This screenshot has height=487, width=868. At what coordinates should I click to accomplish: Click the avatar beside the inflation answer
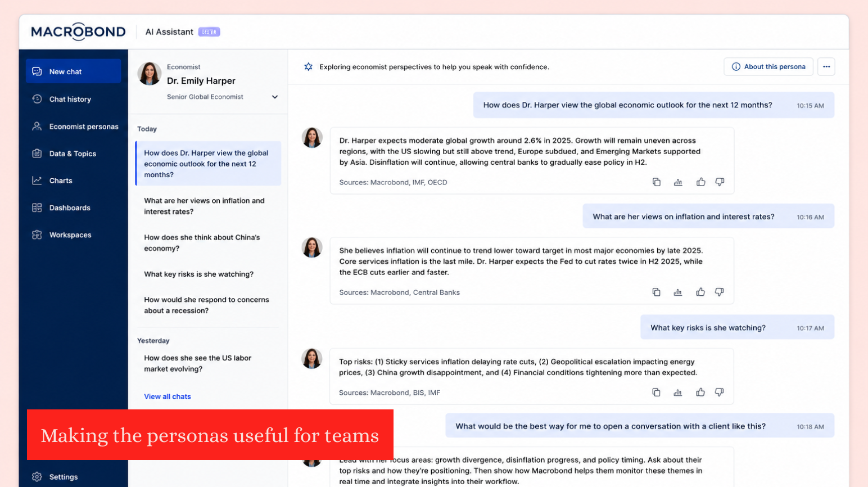312,248
